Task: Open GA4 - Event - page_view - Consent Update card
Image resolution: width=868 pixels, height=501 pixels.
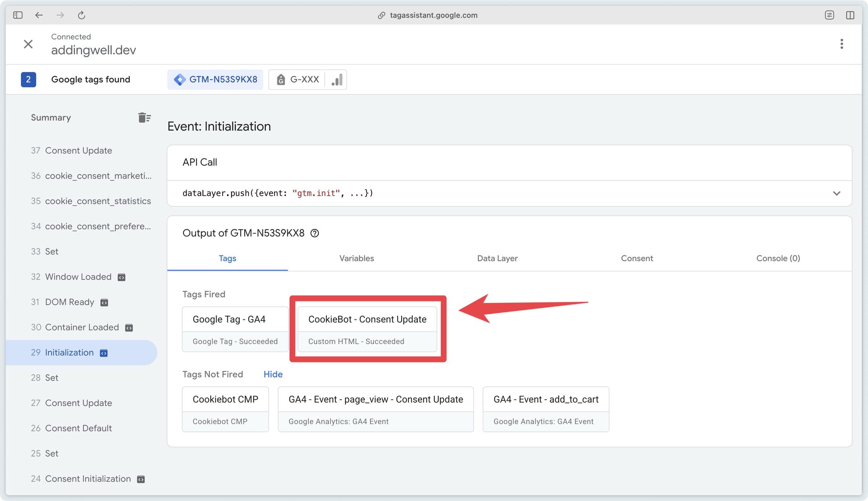Action: pyautogui.click(x=375, y=409)
